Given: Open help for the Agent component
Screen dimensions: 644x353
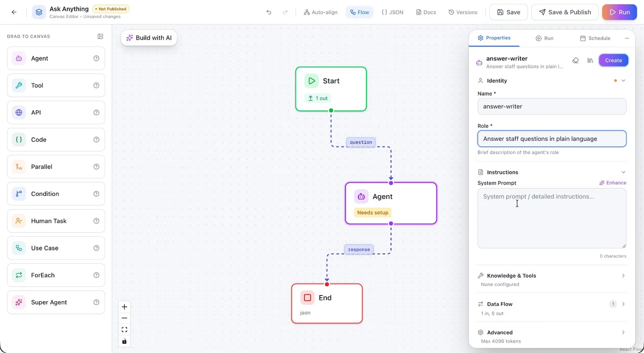Looking at the screenshot, I should (x=96, y=58).
